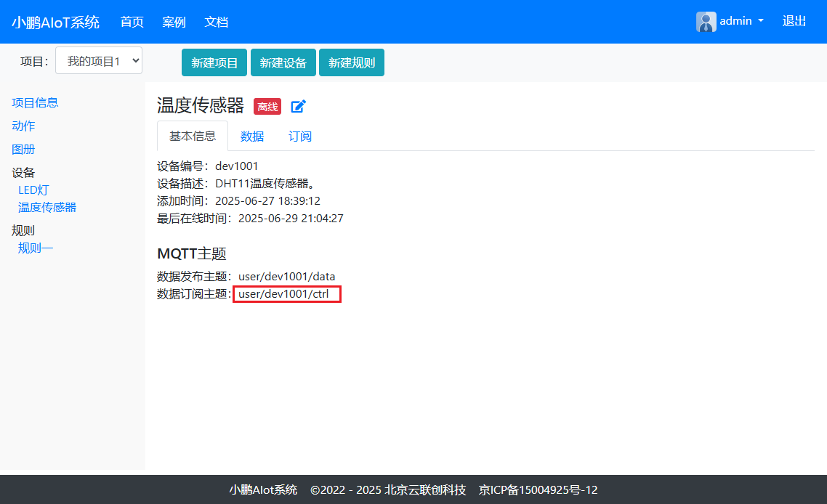The height and width of the screenshot is (504, 827).
Task: Click the publish topic user/dev1001/data
Action: click(x=287, y=276)
